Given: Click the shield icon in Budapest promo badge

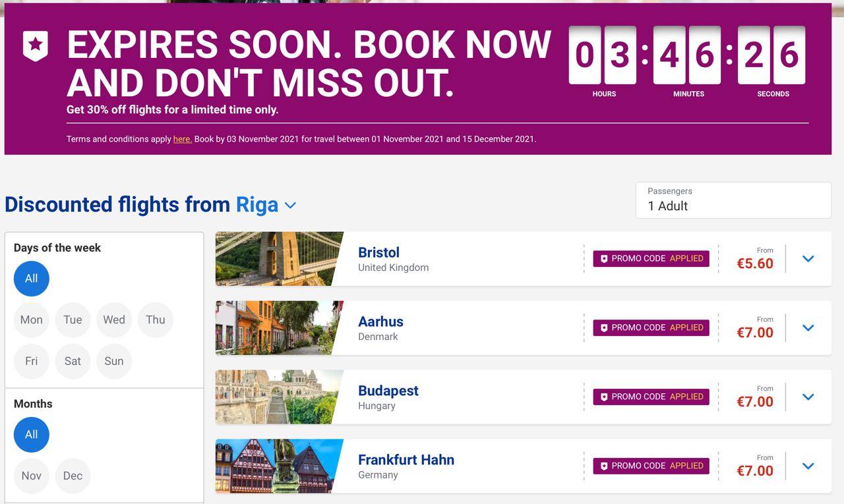Looking at the screenshot, I should 603,397.
